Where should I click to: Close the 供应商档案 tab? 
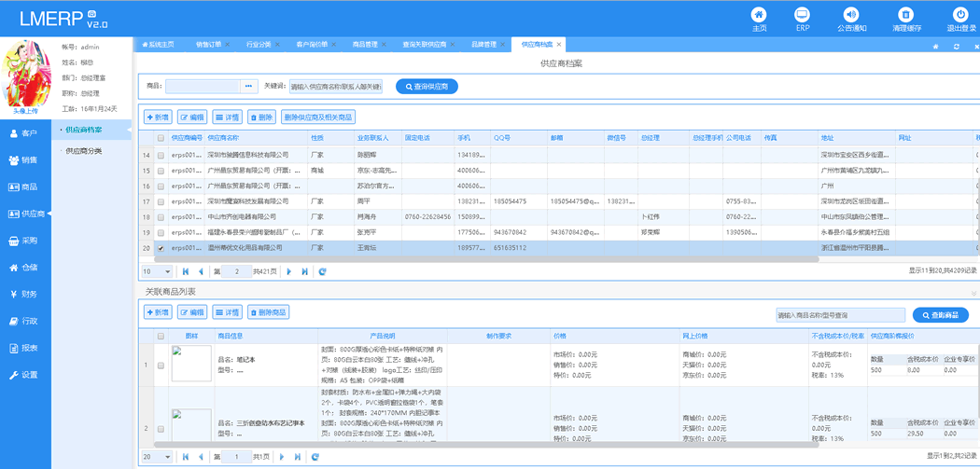pyautogui.click(x=559, y=45)
